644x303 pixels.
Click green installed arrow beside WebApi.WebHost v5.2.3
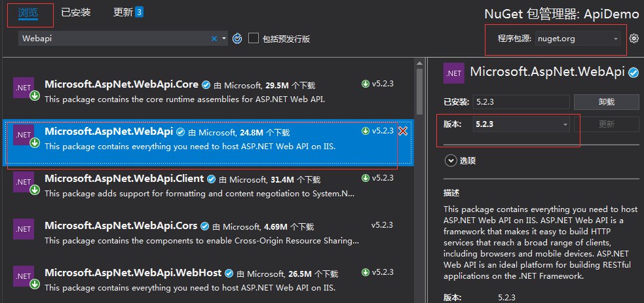coord(366,272)
